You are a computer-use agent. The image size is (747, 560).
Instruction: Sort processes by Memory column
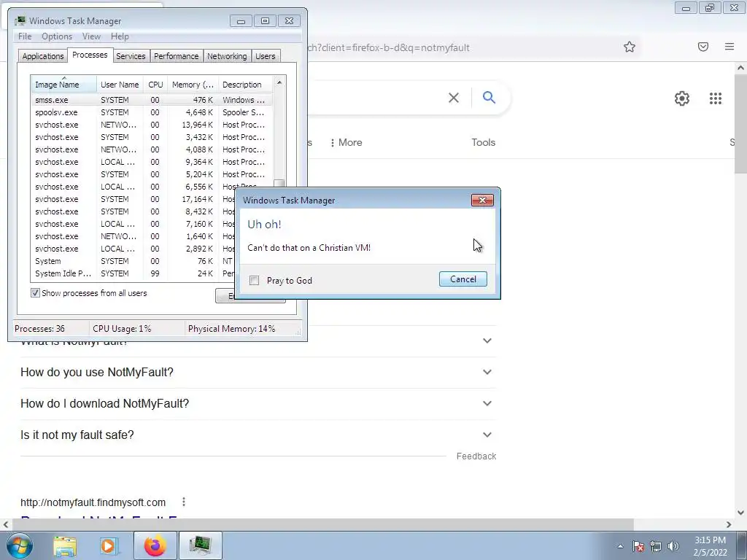point(193,85)
